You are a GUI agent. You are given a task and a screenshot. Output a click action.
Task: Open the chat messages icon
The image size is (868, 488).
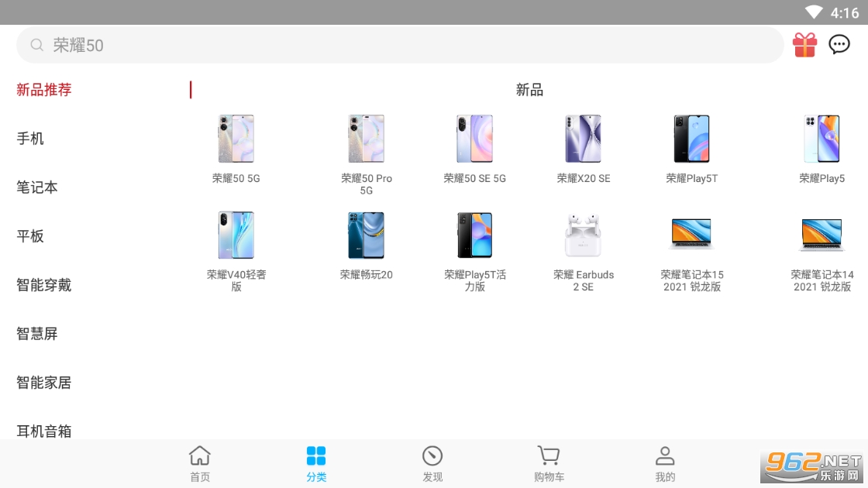pos(839,44)
